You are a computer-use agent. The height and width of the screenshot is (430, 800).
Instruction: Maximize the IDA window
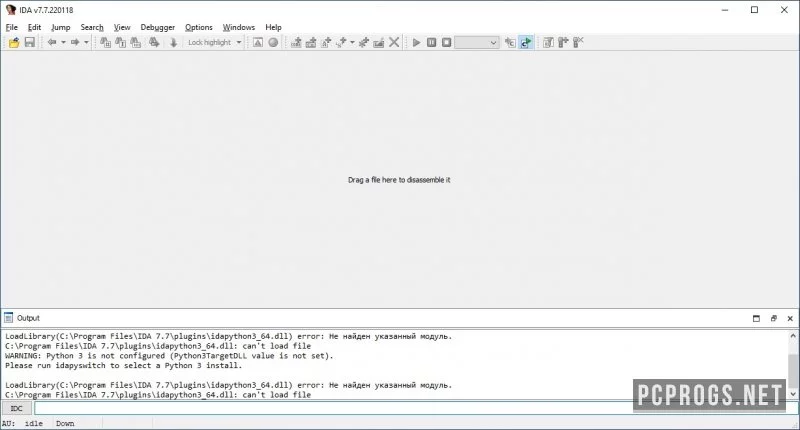pos(755,10)
